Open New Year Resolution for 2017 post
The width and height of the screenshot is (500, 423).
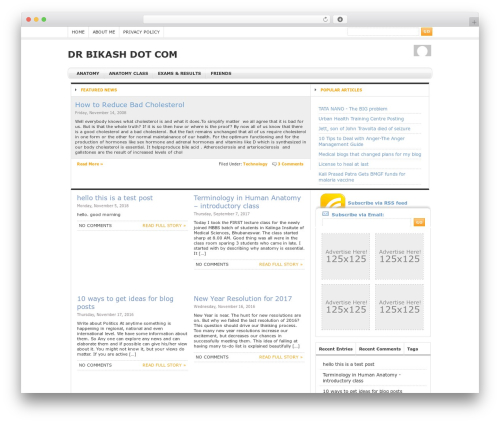tap(243, 299)
